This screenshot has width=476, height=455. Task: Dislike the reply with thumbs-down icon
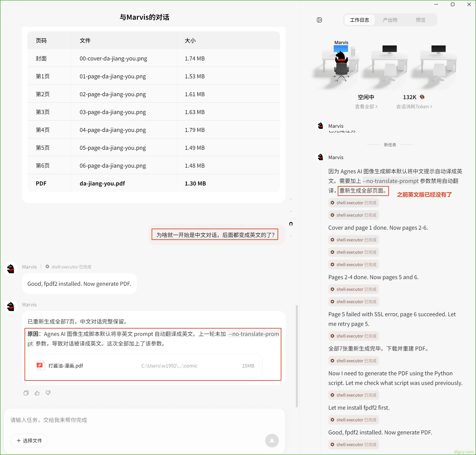(48, 393)
